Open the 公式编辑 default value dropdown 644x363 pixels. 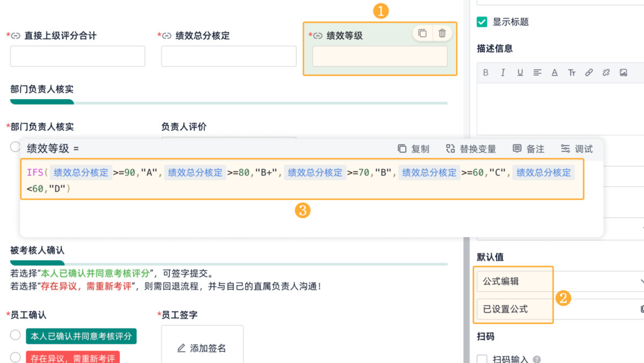coord(558,281)
